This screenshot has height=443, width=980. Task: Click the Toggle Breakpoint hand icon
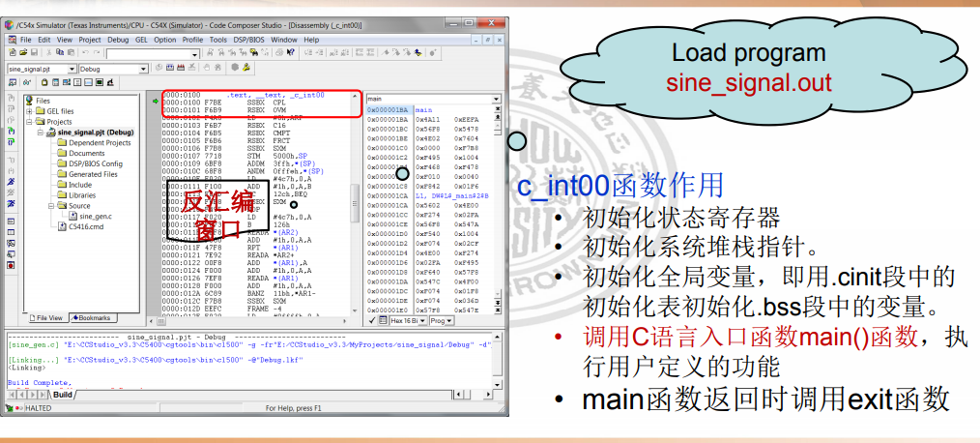pos(206,68)
